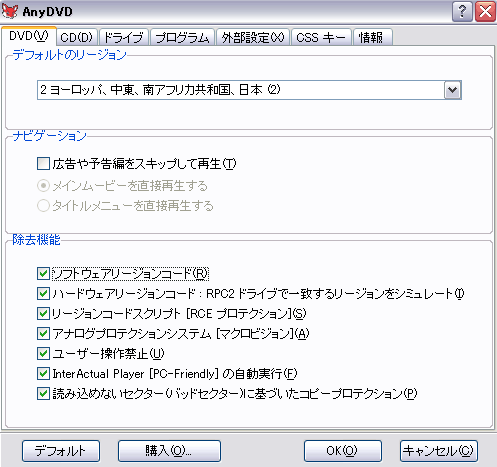
Task: Click the 購入(O)... button
Action: click(x=169, y=451)
